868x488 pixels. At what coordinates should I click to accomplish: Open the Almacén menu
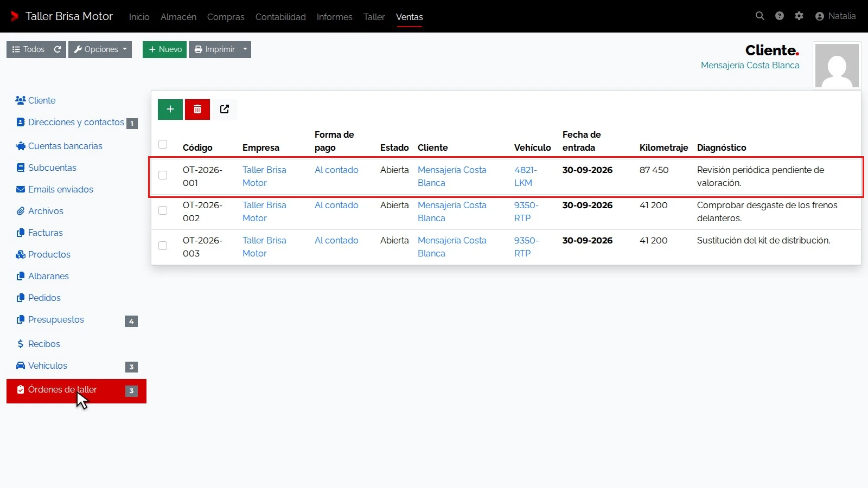[178, 17]
